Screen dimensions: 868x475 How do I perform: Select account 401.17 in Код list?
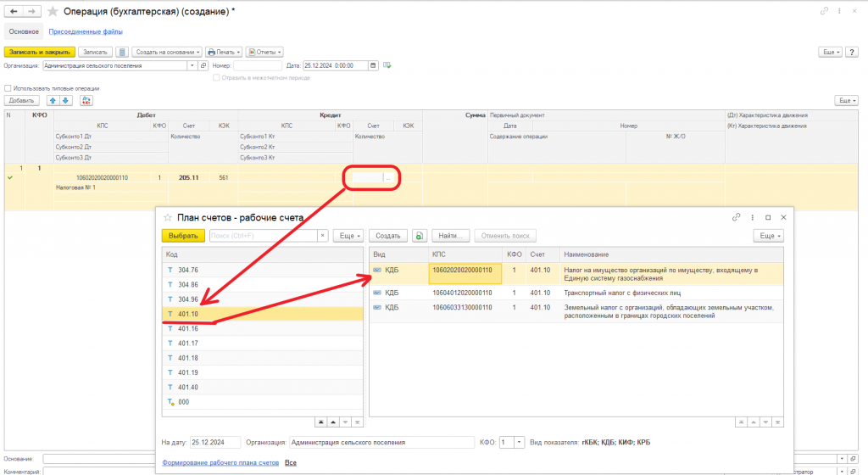[263, 344]
